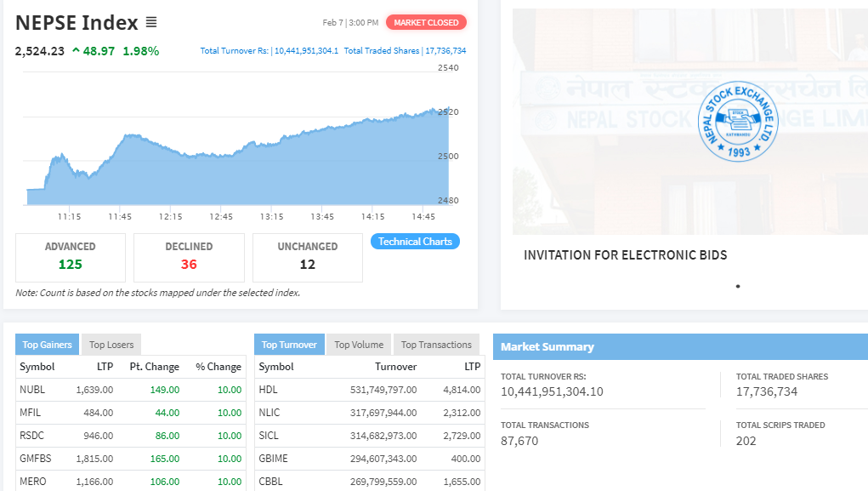The height and width of the screenshot is (491, 868).
Task: Open the CBBL stock symbol
Action: pos(270,482)
